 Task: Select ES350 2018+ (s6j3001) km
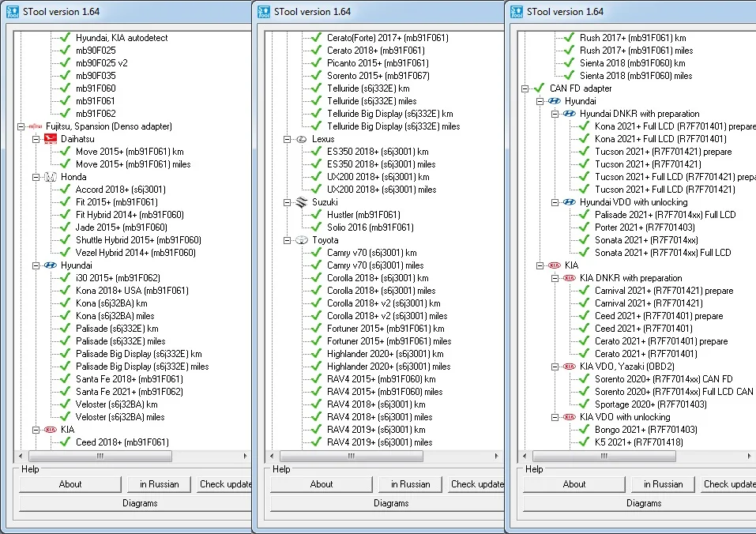pos(378,152)
